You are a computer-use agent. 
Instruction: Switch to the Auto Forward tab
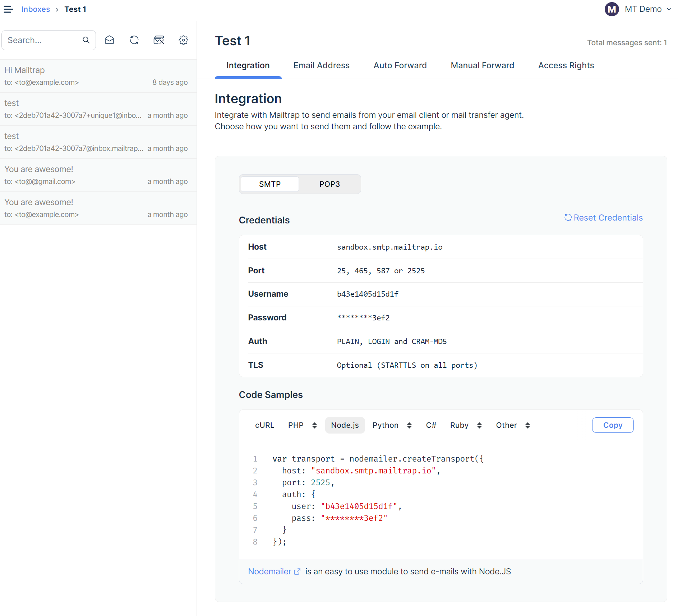(x=400, y=65)
